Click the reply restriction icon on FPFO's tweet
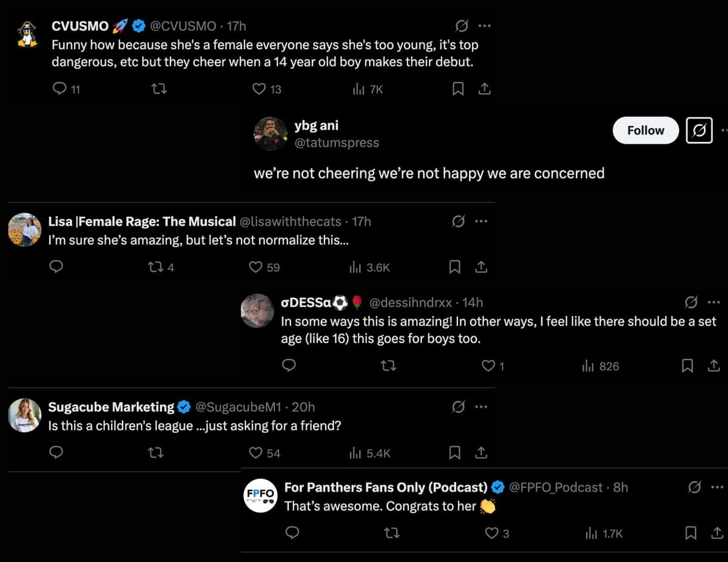728x562 pixels. tap(696, 487)
